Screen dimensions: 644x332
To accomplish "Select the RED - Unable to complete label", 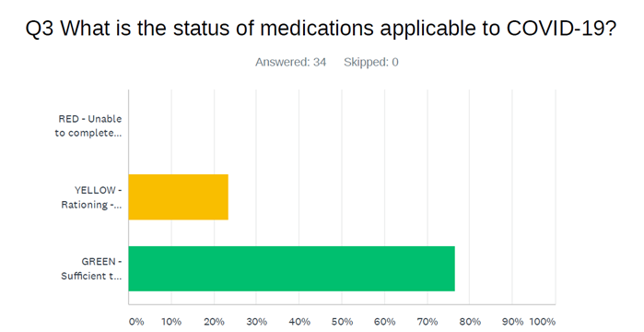I will (88, 125).
